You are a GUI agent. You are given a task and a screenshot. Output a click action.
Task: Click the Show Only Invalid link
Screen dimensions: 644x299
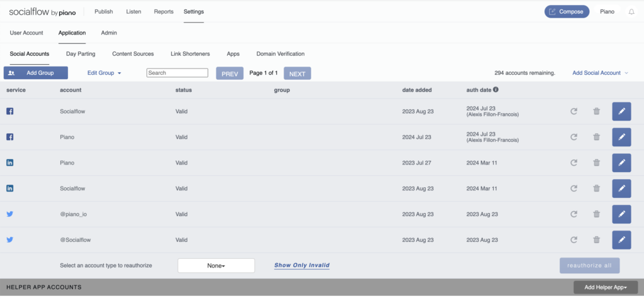302,265
